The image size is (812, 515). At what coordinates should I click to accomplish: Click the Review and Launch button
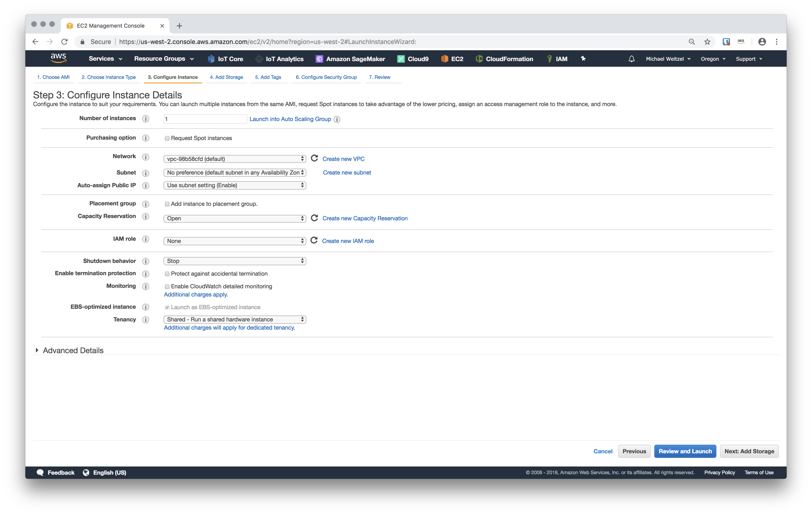click(x=685, y=451)
